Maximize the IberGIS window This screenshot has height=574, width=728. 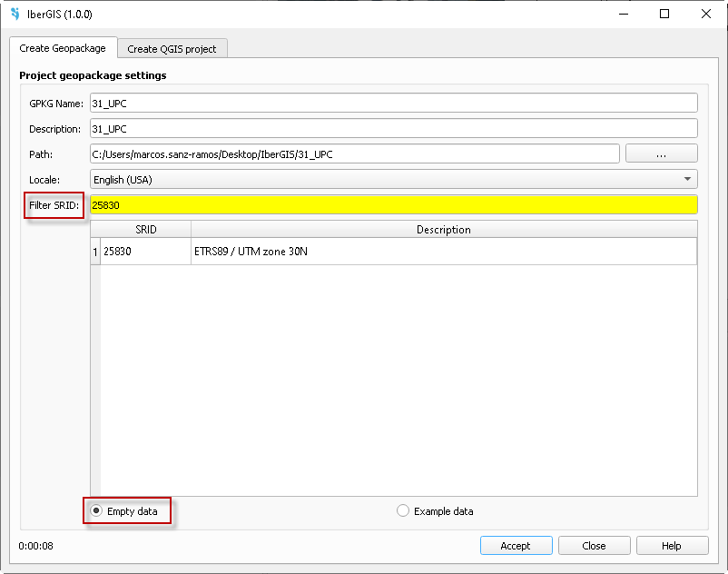pos(664,15)
